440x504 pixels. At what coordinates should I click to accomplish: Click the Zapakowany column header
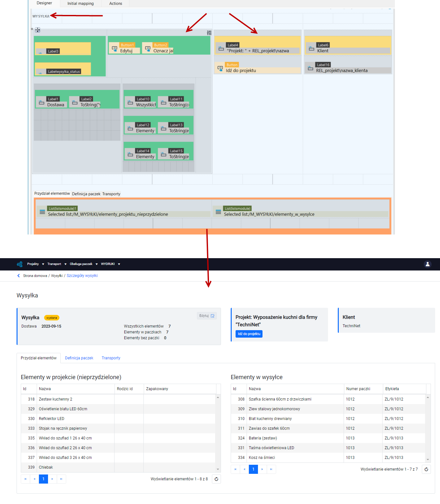coord(180,389)
